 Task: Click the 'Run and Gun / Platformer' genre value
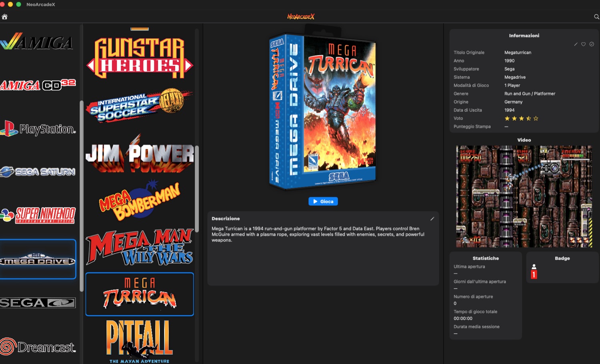tap(530, 94)
